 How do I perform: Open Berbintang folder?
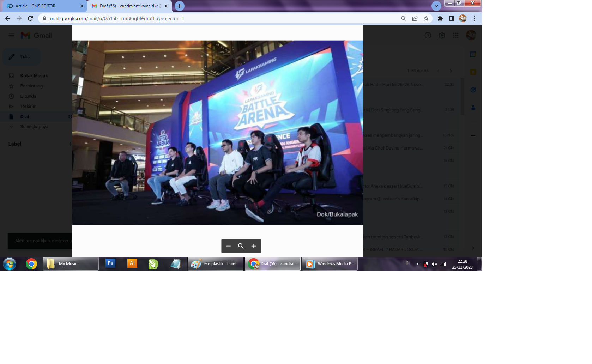[x=31, y=86]
